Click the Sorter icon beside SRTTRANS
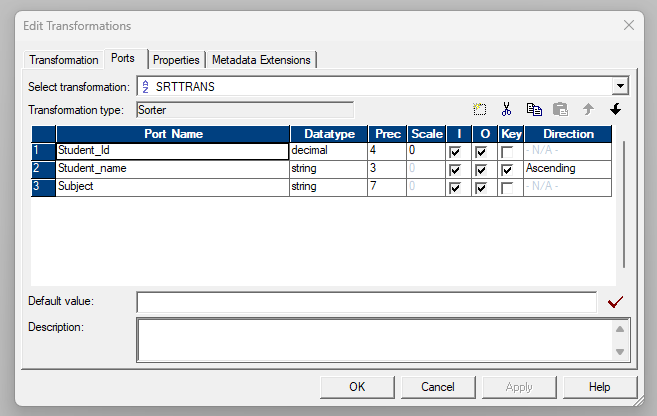This screenshot has height=416, width=657. point(144,87)
